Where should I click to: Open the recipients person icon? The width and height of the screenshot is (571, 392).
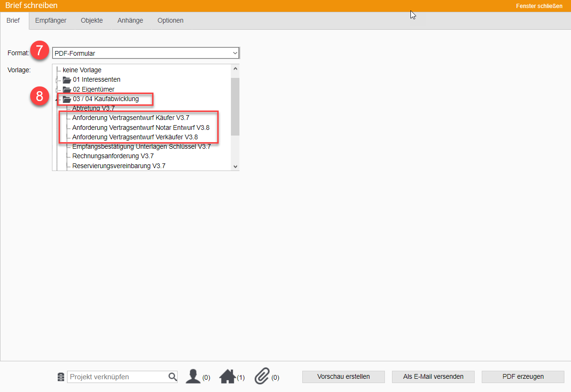click(x=193, y=376)
